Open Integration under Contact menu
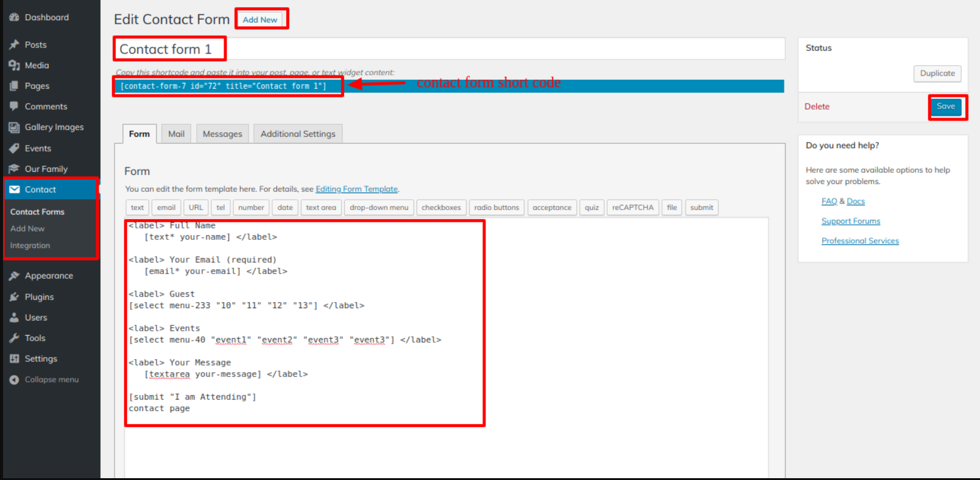 pyautogui.click(x=30, y=245)
